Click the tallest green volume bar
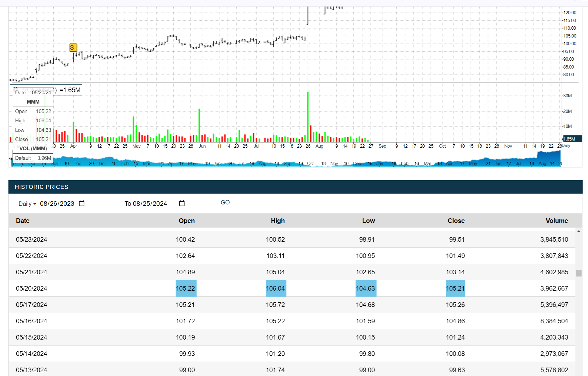 point(308,117)
